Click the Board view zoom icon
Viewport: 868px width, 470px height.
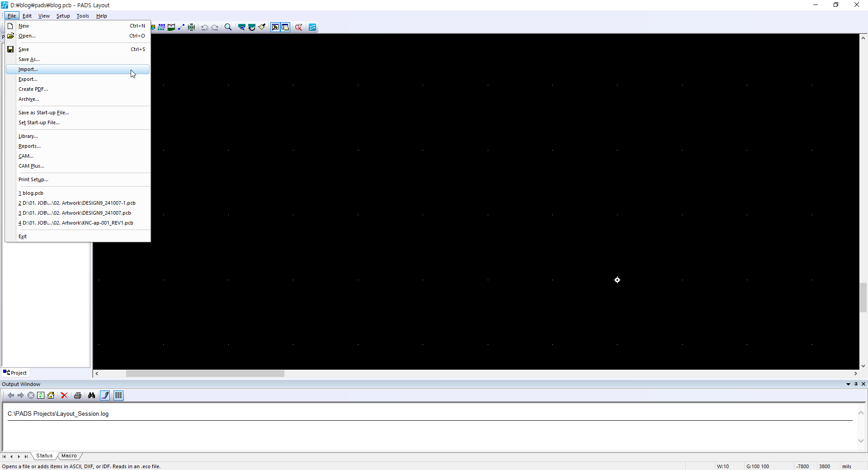tap(242, 27)
